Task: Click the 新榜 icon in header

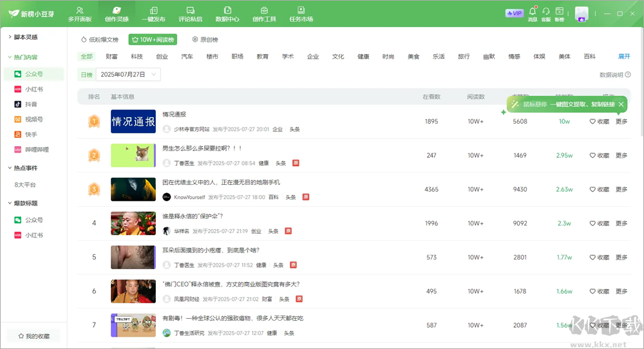Action: (560, 14)
